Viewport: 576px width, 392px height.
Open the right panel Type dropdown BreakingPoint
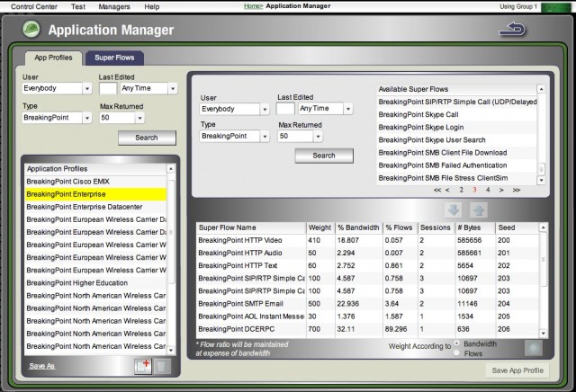coord(234,136)
